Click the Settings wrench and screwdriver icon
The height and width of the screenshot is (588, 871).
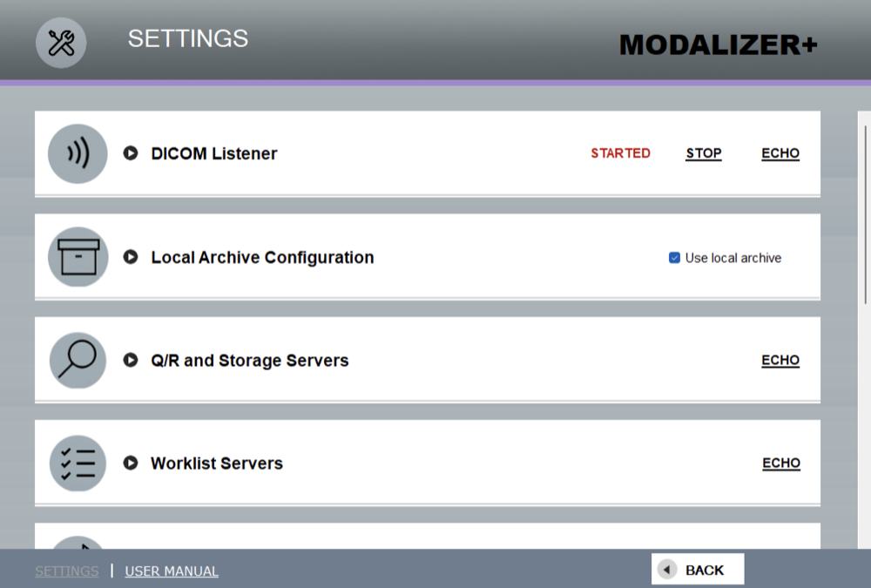[x=61, y=43]
